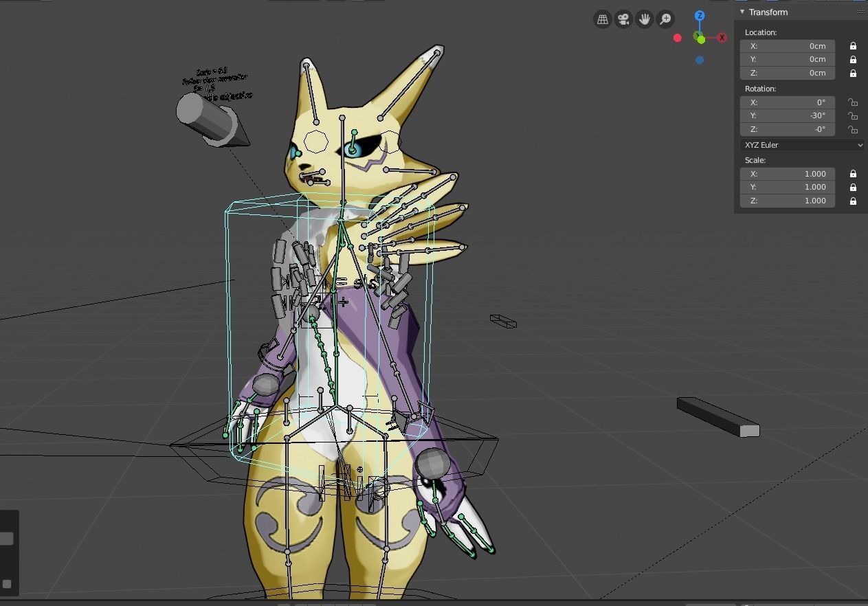Align view to red X axis handle

click(722, 38)
